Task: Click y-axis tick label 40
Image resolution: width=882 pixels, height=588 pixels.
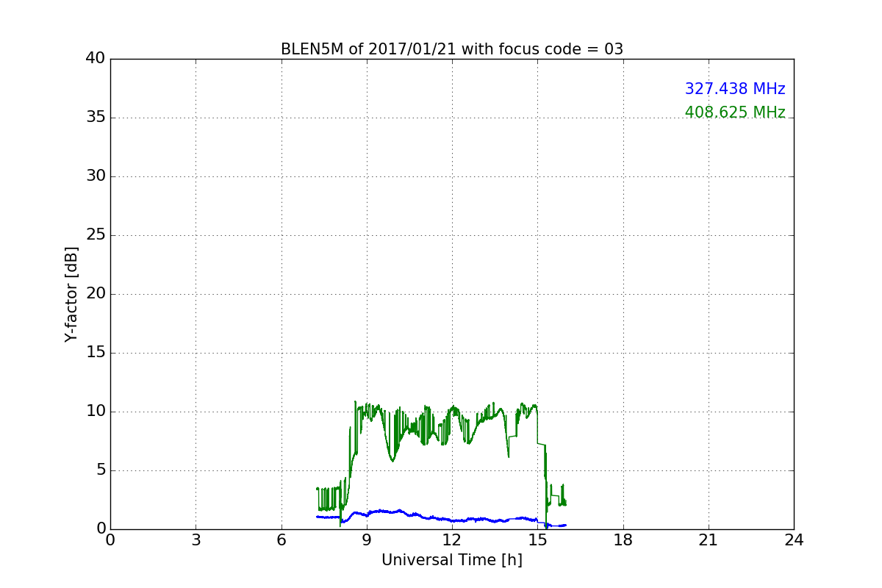Action: (x=96, y=59)
